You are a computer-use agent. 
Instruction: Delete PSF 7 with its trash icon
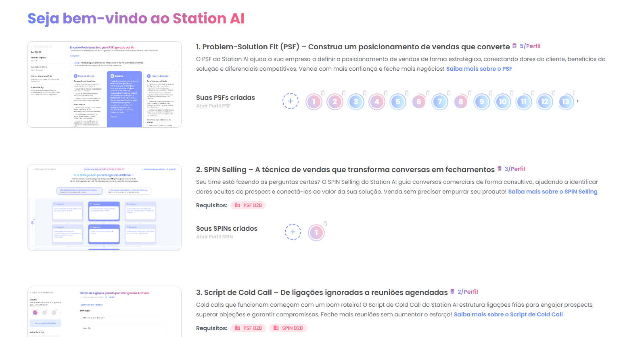coord(449,93)
